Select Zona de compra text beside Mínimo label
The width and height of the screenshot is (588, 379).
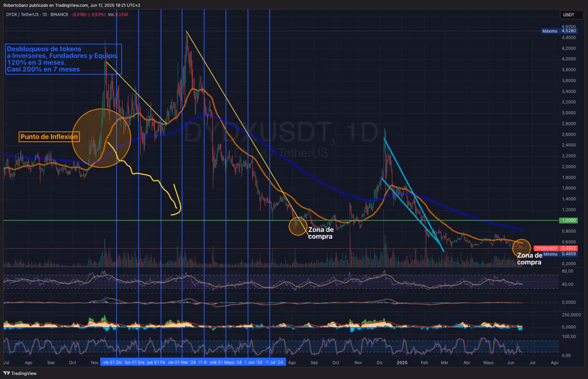529,259
